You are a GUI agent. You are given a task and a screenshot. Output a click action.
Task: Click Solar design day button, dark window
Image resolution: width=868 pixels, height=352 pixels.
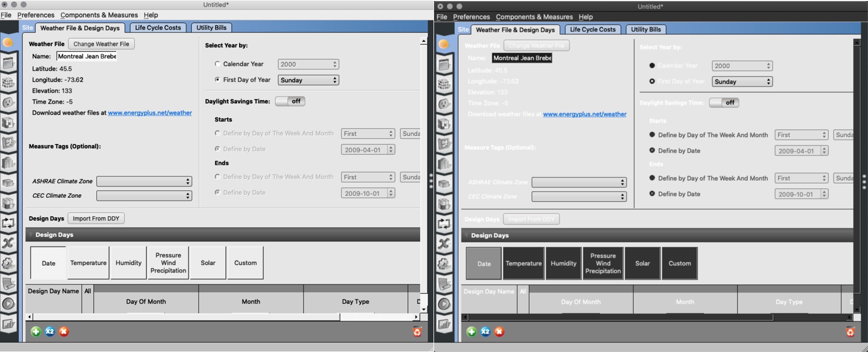click(x=642, y=263)
